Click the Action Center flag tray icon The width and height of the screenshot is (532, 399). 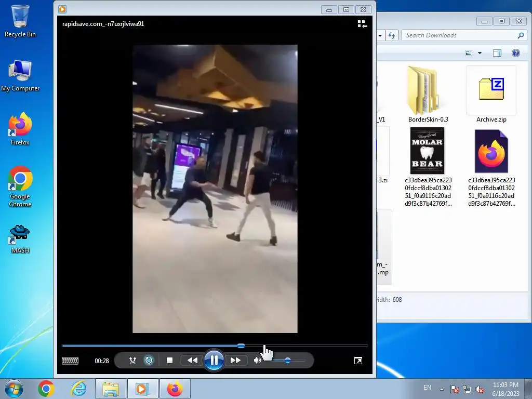(x=455, y=389)
